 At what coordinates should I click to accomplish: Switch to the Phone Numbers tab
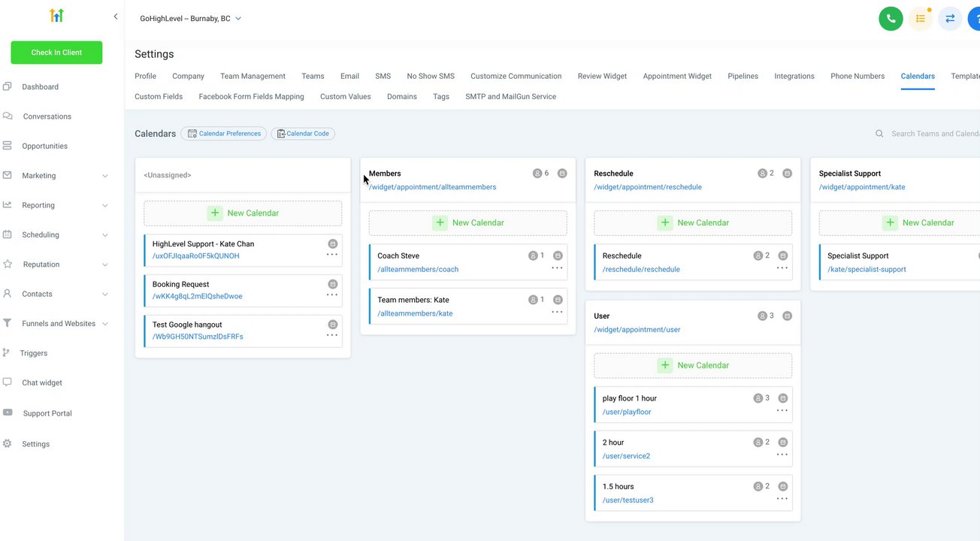857,76
